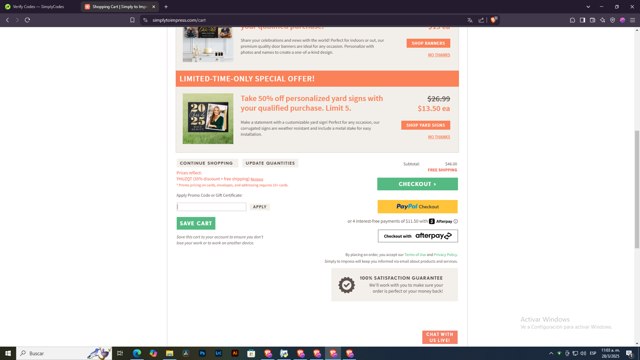Open Task View from the taskbar
The image size is (640, 360).
coord(120,353)
